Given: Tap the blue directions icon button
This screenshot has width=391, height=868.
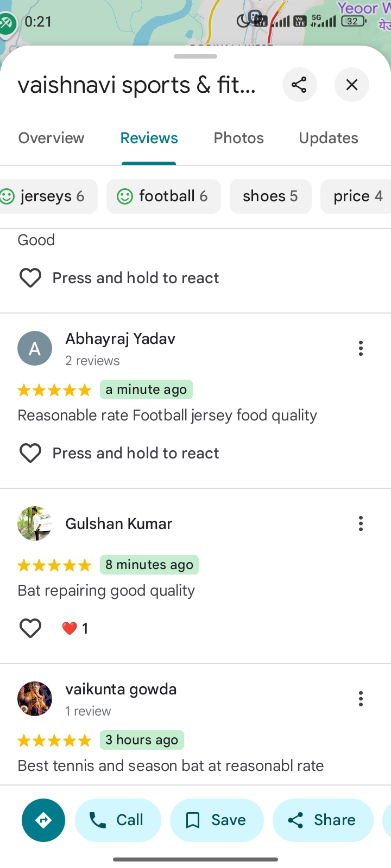Looking at the screenshot, I should [x=43, y=820].
